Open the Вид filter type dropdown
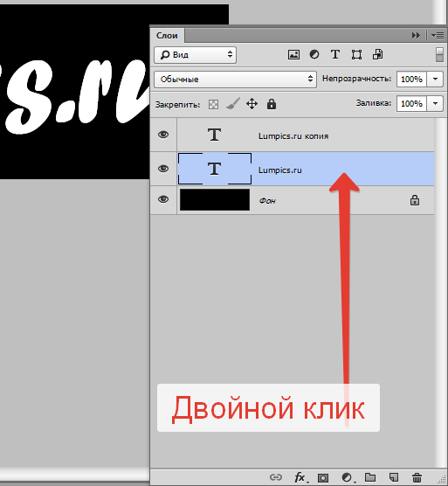The height and width of the screenshot is (486, 448). (x=196, y=55)
